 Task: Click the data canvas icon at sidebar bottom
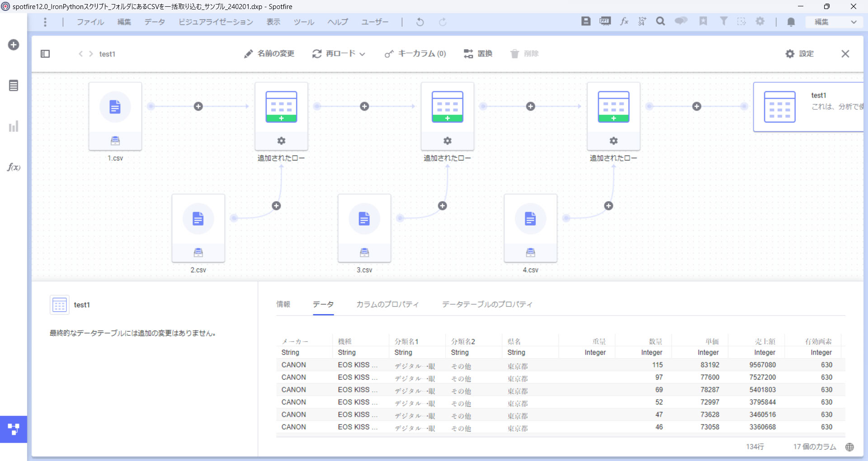pos(14,429)
